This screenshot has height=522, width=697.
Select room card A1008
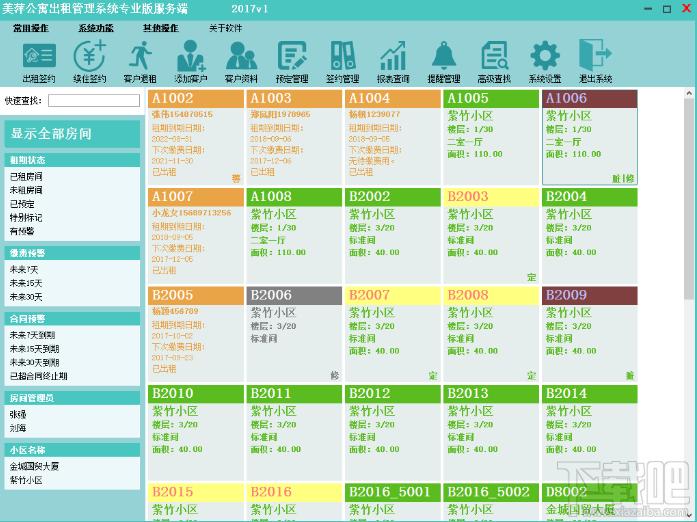click(x=294, y=236)
